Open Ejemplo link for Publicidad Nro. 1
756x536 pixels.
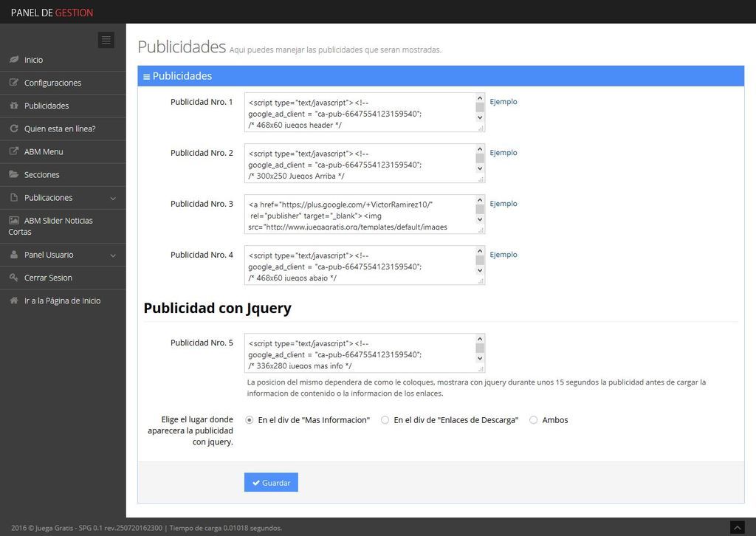coord(504,102)
